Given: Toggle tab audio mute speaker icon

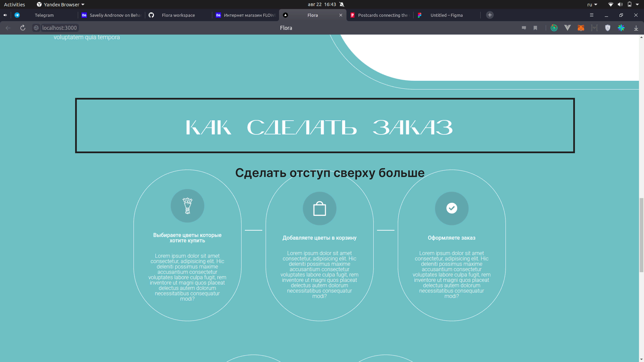Looking at the screenshot, I should [5, 15].
